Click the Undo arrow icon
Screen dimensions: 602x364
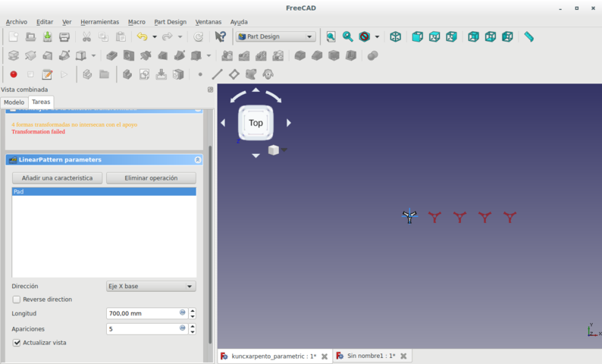coord(141,36)
